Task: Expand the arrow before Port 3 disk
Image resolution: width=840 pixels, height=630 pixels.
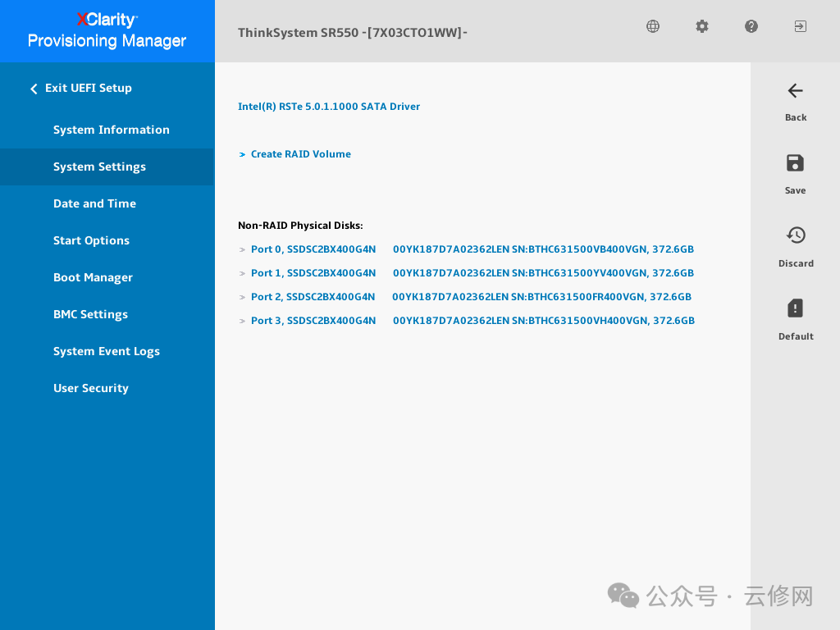Action: (242, 321)
